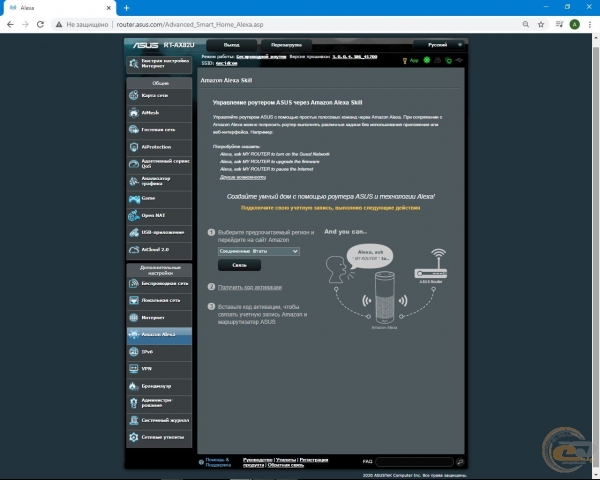This screenshot has width=600, height=480.
Task: Open the AiCloud 2.0 sidebar item
Action: point(159,250)
